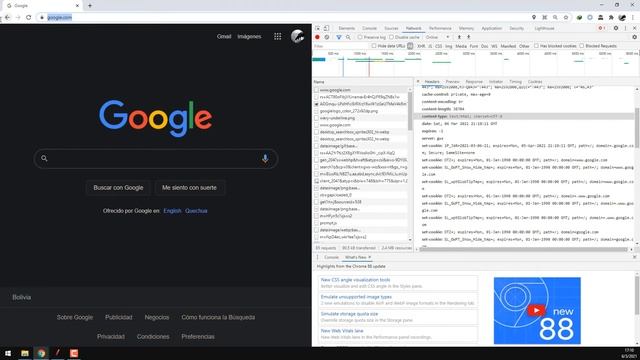Open the Chrome three-dot menu
The image size is (640, 360).
point(633,17)
